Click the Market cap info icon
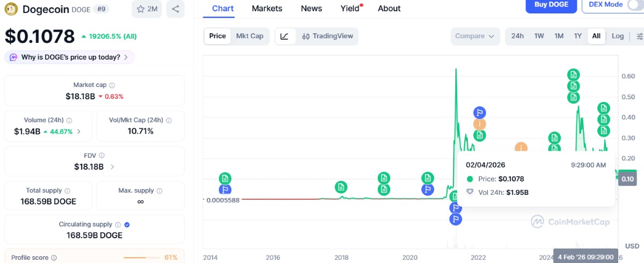Viewport: 644px width, 263px height. pyautogui.click(x=112, y=85)
